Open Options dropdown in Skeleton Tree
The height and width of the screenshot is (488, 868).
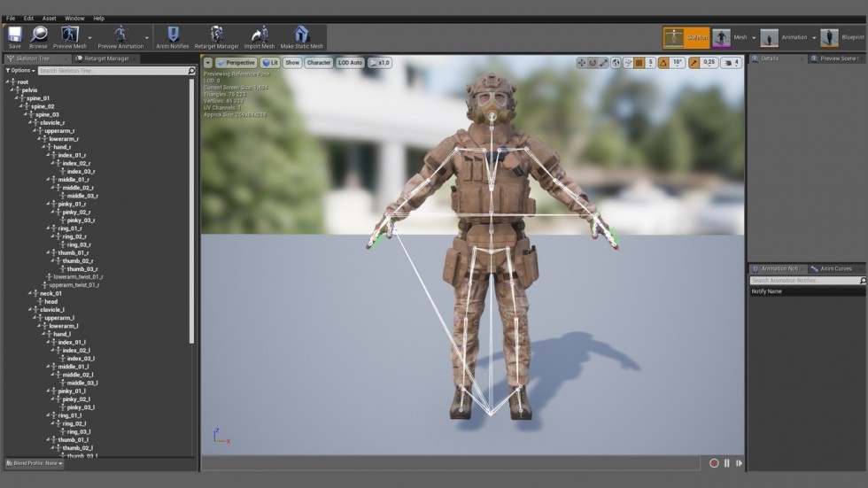(20, 71)
